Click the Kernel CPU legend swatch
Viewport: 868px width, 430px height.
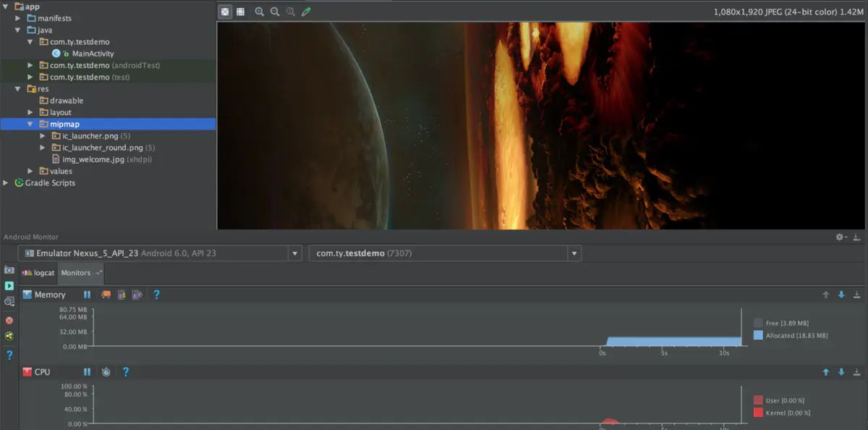pos(758,412)
